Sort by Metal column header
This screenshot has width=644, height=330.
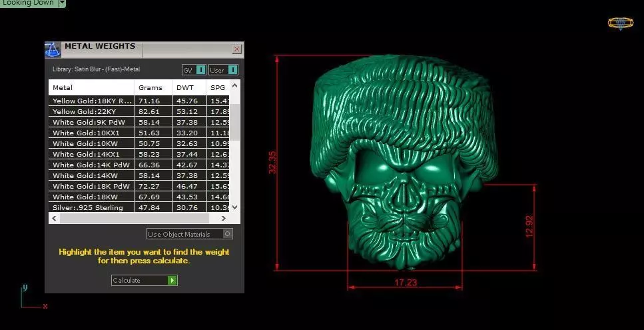91,87
